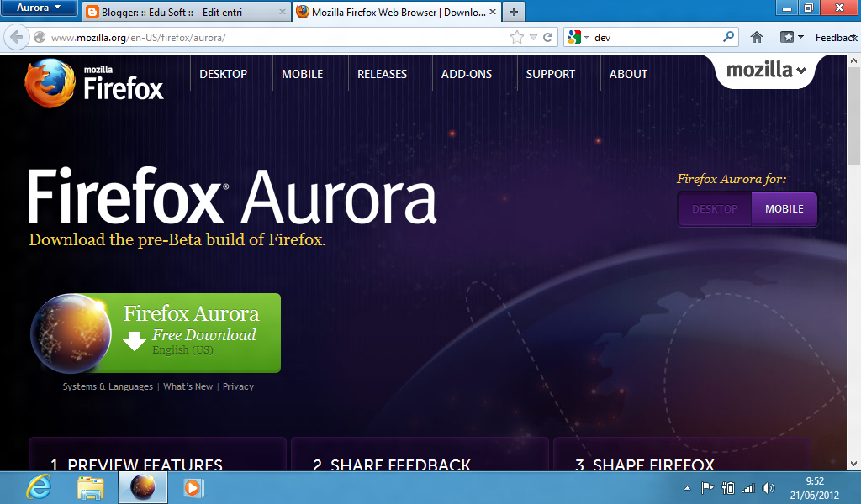Click the Firefox Aurora for: label
Viewport: 861px width, 504px height.
732,179
